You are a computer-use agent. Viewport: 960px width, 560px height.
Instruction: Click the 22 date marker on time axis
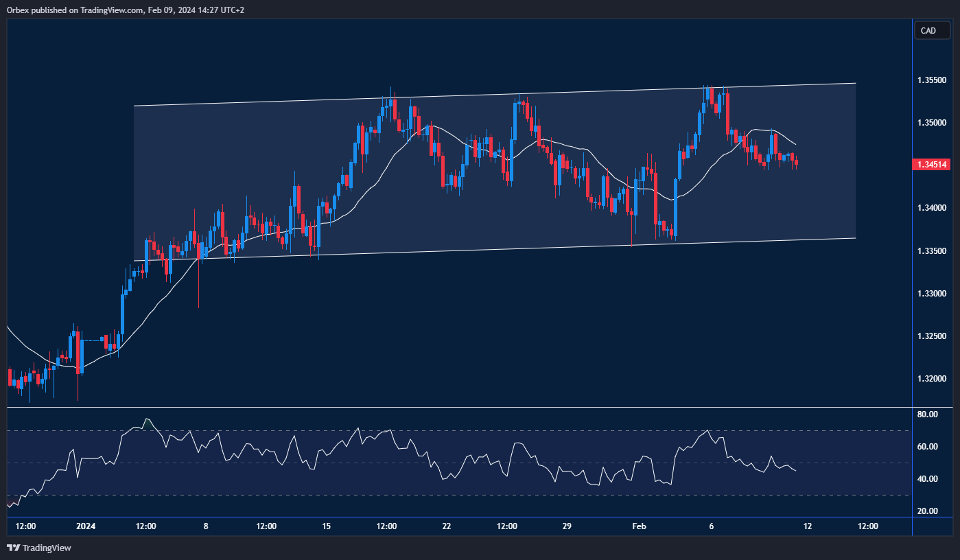point(447,526)
